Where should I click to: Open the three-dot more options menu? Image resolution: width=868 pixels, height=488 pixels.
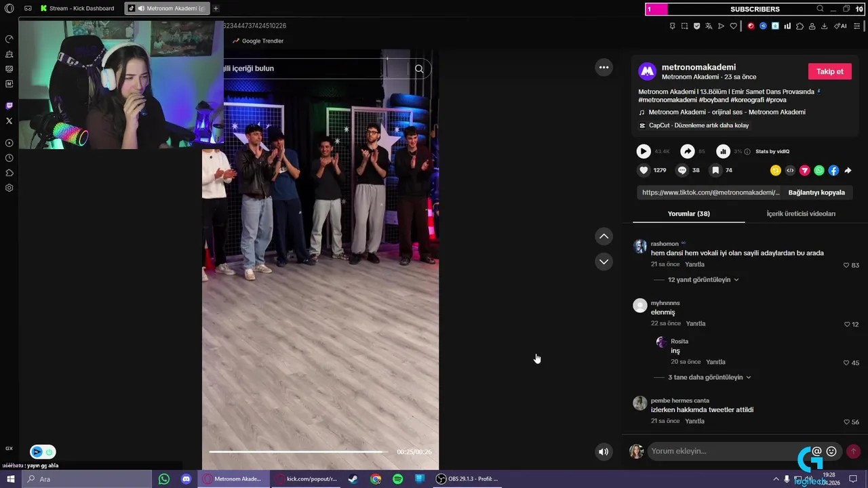(x=604, y=67)
